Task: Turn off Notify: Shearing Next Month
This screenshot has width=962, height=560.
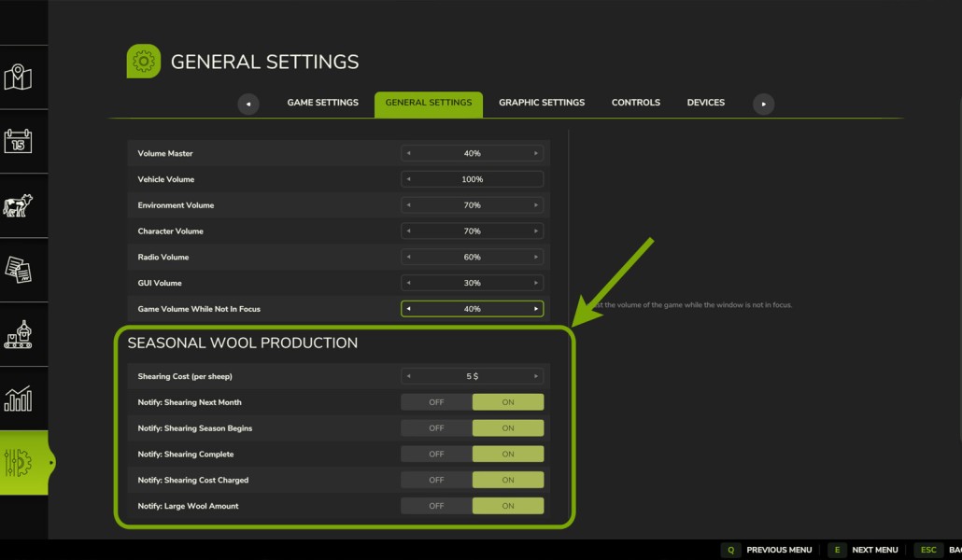Action: tap(436, 402)
